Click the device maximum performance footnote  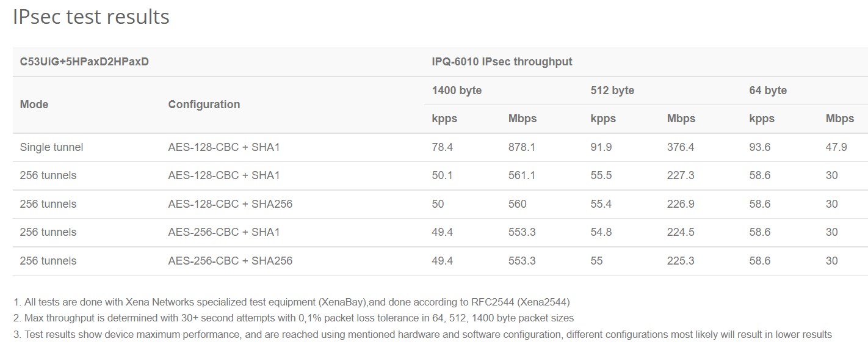pos(422,334)
